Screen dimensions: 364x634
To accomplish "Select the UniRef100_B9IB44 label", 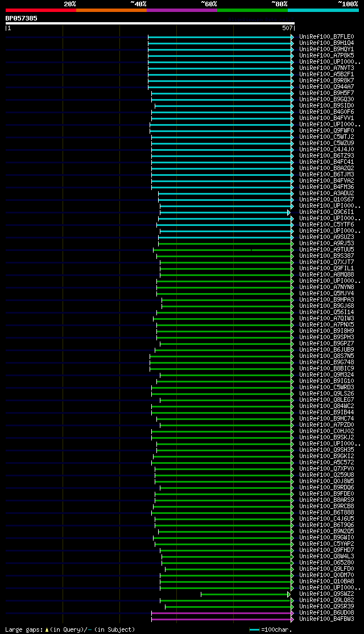I will pyautogui.click(x=327, y=413).
